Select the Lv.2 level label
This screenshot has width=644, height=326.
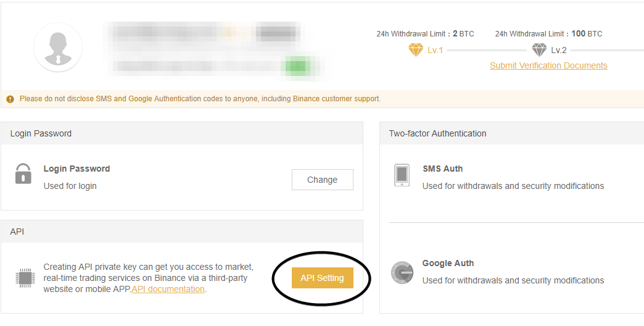[559, 50]
